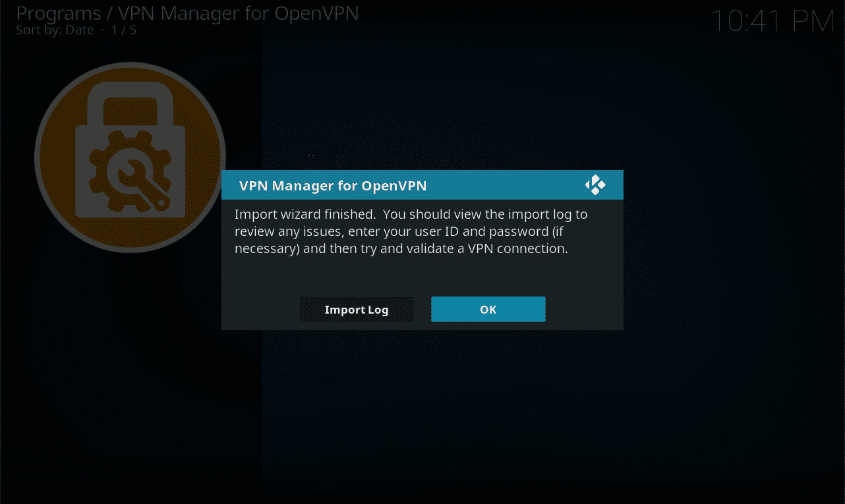Screen dimensions: 845x504
Task: Click 'VPN Manager for OpenVPN' in the top breadcrumb
Action: click(x=238, y=13)
